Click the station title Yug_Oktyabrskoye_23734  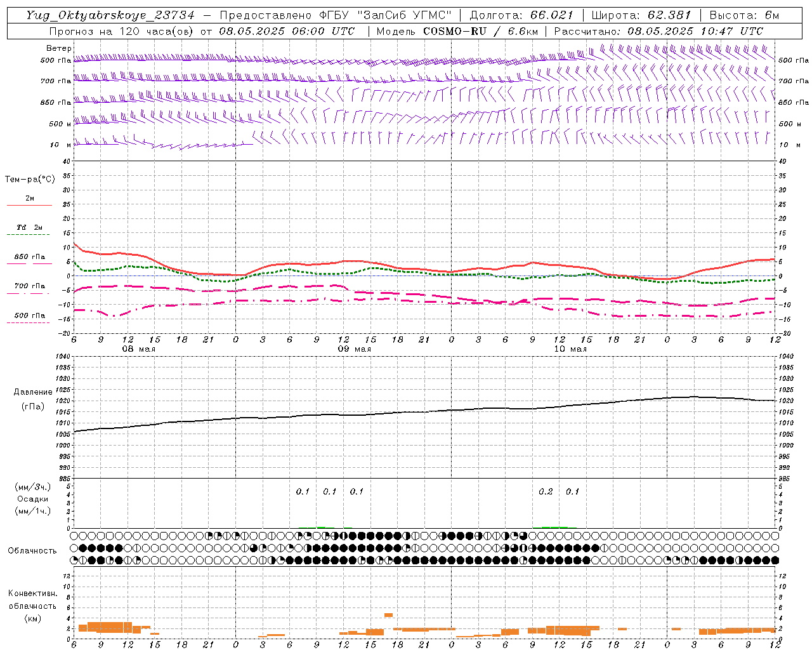(x=110, y=15)
